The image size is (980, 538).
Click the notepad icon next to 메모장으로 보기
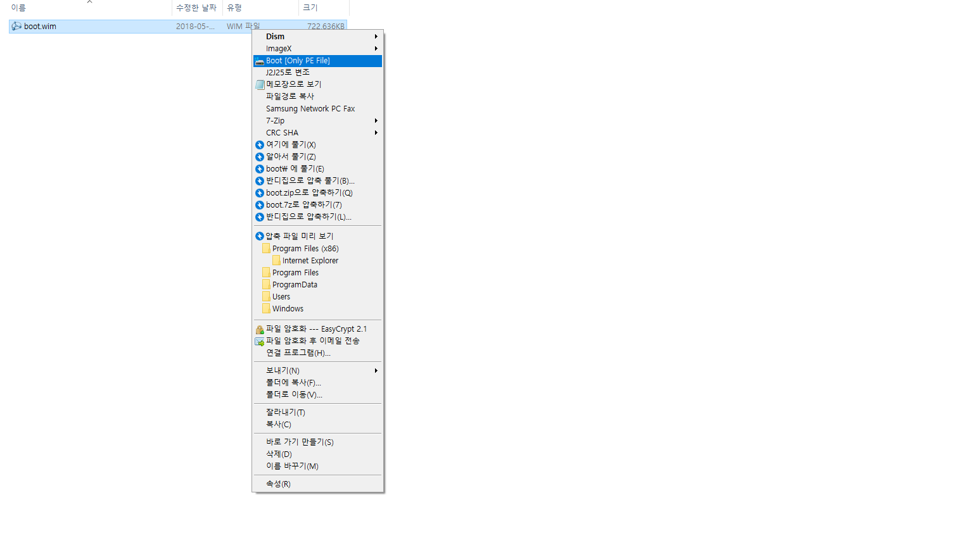click(260, 85)
